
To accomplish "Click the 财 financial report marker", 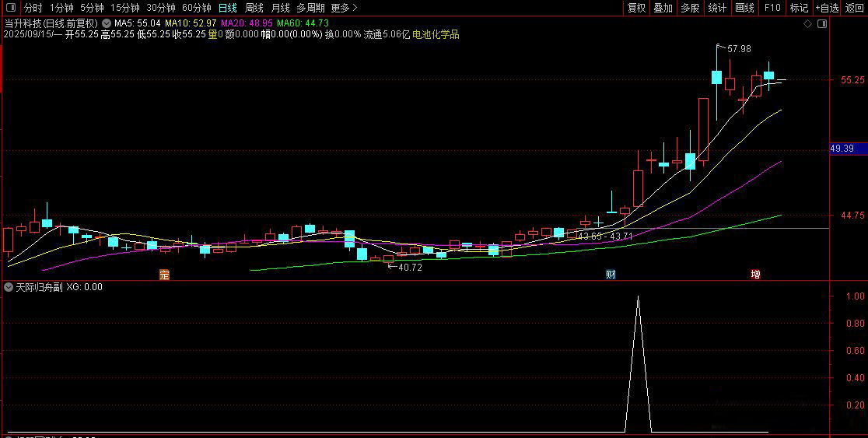I will pyautogui.click(x=611, y=275).
